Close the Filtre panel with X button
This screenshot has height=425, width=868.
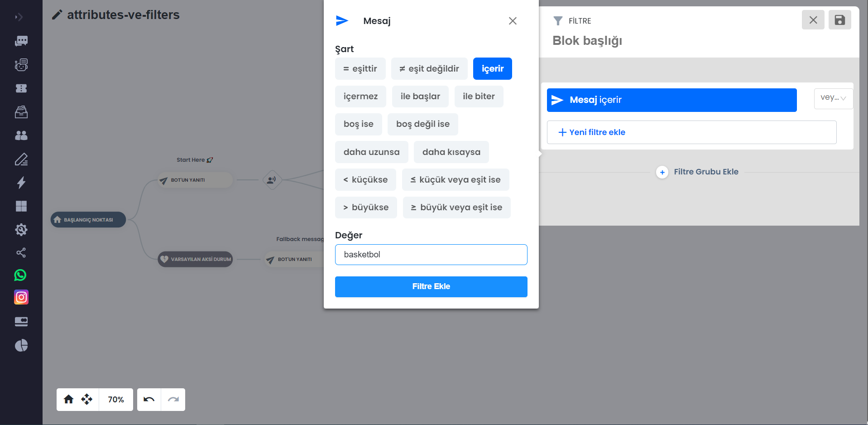coord(813,20)
